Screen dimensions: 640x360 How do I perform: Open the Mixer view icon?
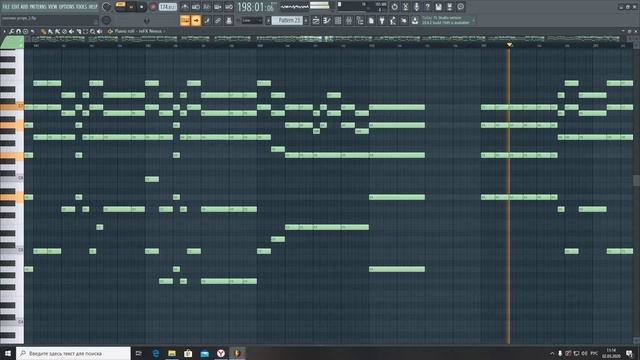(349, 20)
